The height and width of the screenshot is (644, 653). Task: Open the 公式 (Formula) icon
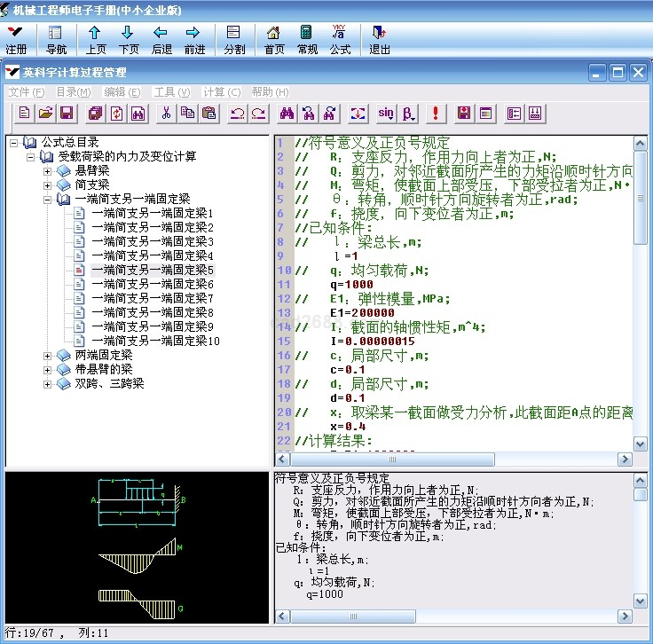click(340, 39)
